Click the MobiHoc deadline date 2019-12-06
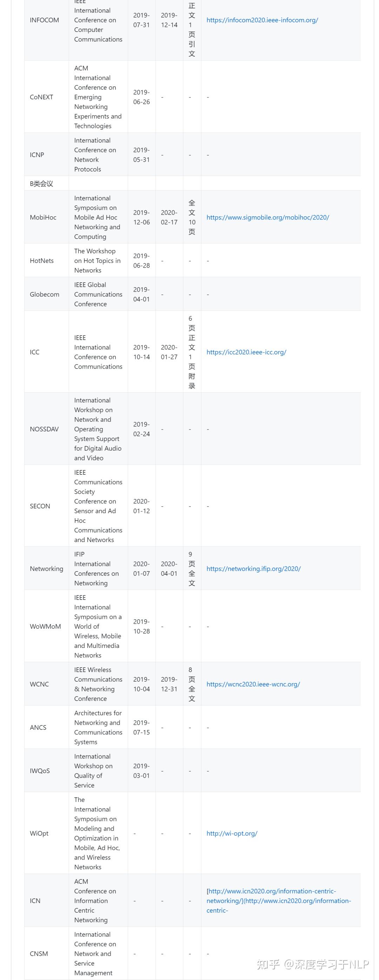Viewport: 379px width, 980px height. click(141, 217)
